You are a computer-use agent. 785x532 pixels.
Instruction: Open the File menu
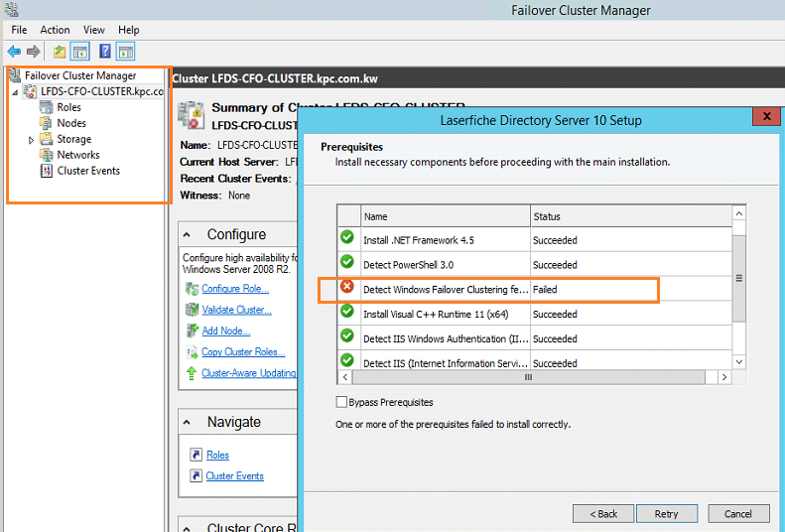(x=19, y=30)
